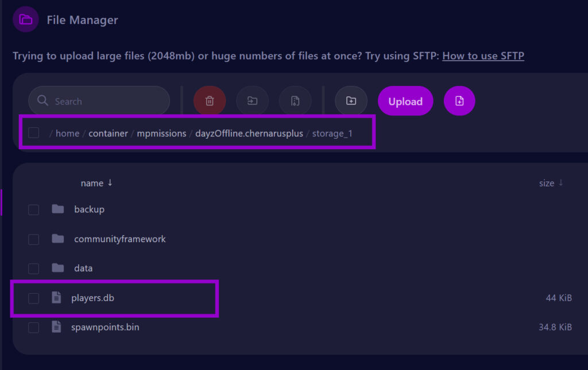588x370 pixels.
Task: Open the mpmissions breadcrumb entry
Action: pyautogui.click(x=161, y=133)
